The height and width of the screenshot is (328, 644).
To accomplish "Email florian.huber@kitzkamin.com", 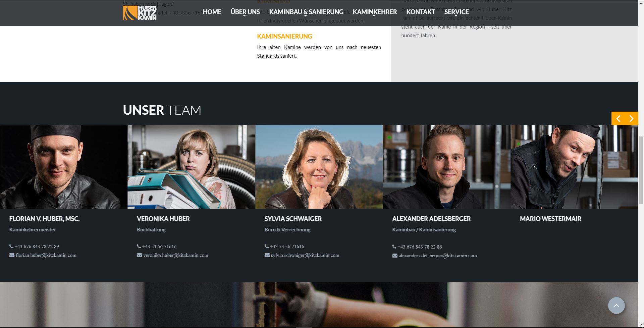I will coord(46,255).
